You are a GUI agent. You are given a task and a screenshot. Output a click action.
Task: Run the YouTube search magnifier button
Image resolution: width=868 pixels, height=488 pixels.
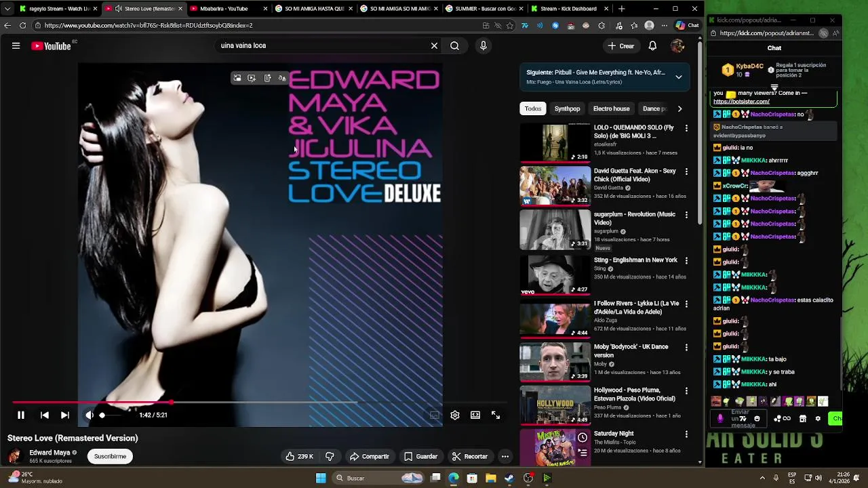click(454, 45)
